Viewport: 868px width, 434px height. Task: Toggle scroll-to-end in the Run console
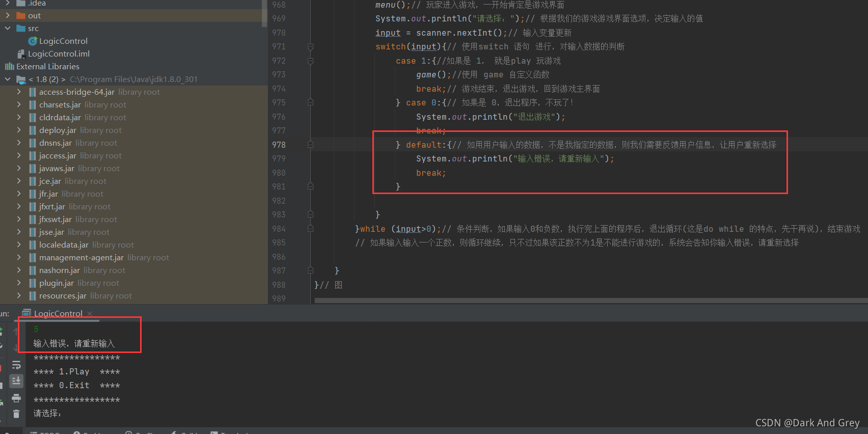pyautogui.click(x=16, y=381)
